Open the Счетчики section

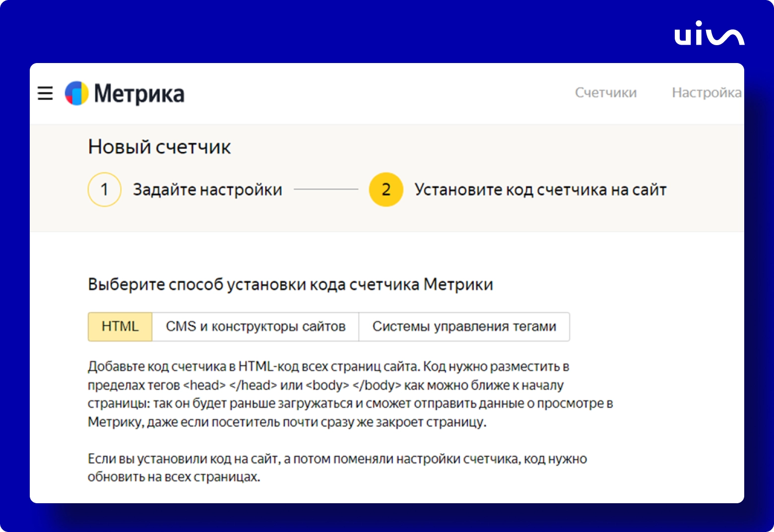point(606,93)
